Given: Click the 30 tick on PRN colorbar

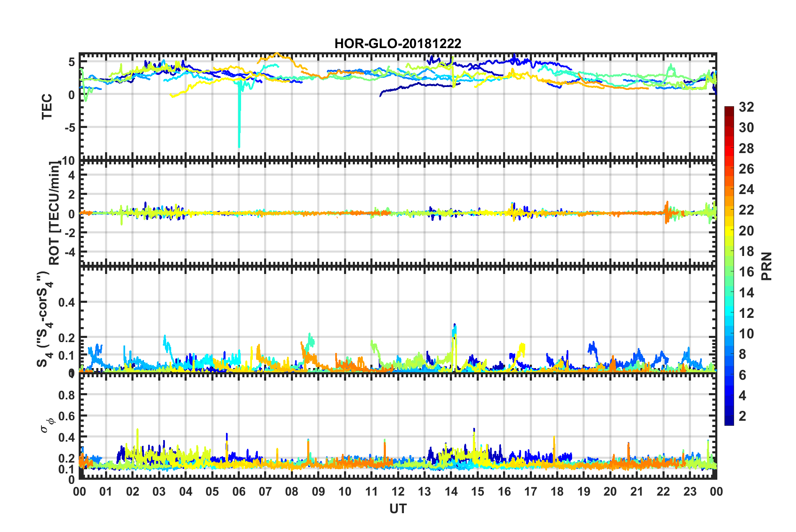Looking at the screenshot, I should click(x=746, y=128).
